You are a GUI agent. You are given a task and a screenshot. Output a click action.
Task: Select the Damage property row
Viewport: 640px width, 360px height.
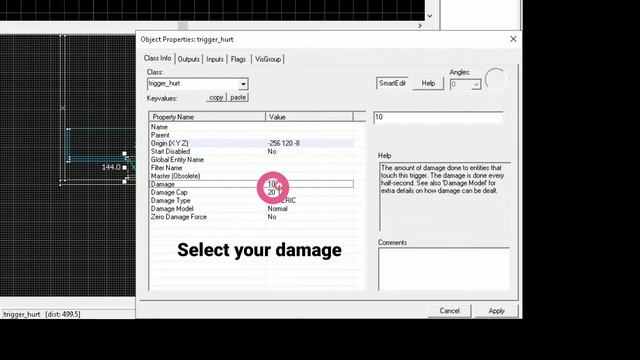point(251,184)
